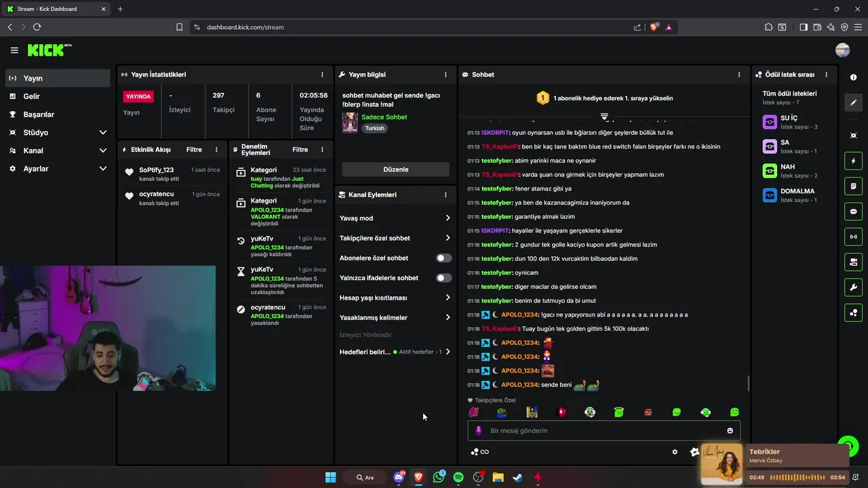
Task: Toggle the chat bubble widget
Action: pyautogui.click(x=854, y=211)
